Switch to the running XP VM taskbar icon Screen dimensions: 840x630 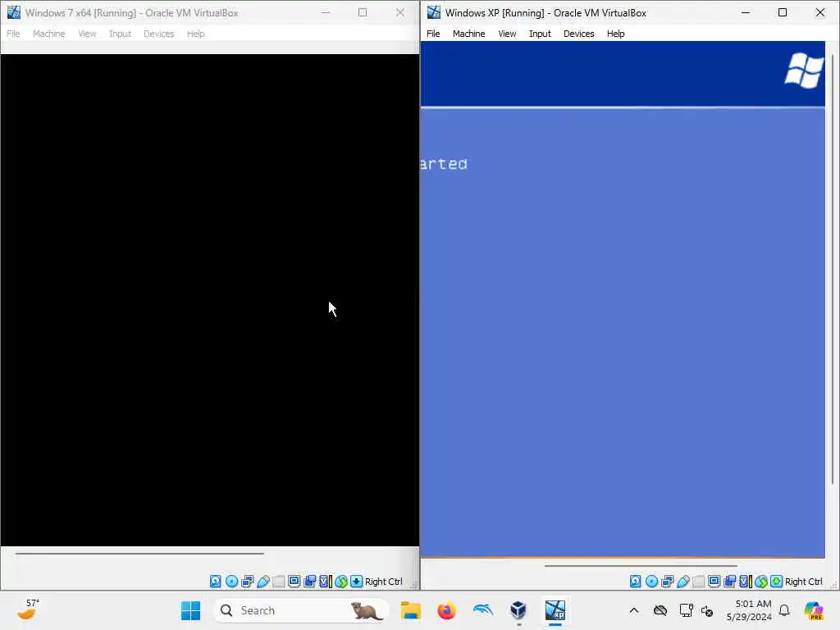tap(555, 610)
